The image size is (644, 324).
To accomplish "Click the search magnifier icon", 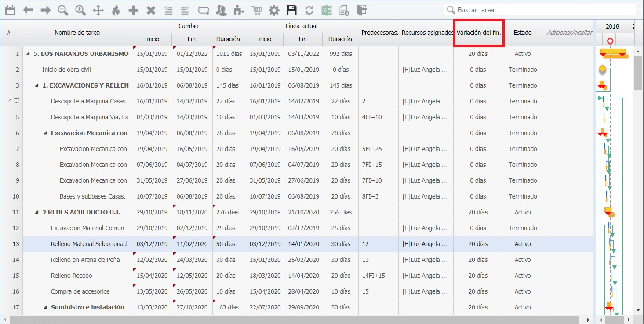I will tap(451, 10).
